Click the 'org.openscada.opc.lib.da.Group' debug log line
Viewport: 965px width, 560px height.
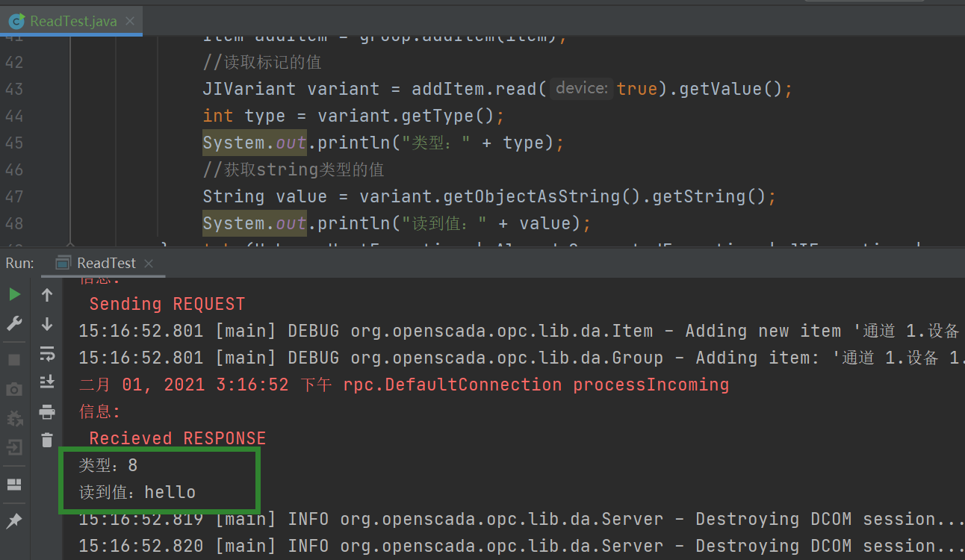point(522,358)
